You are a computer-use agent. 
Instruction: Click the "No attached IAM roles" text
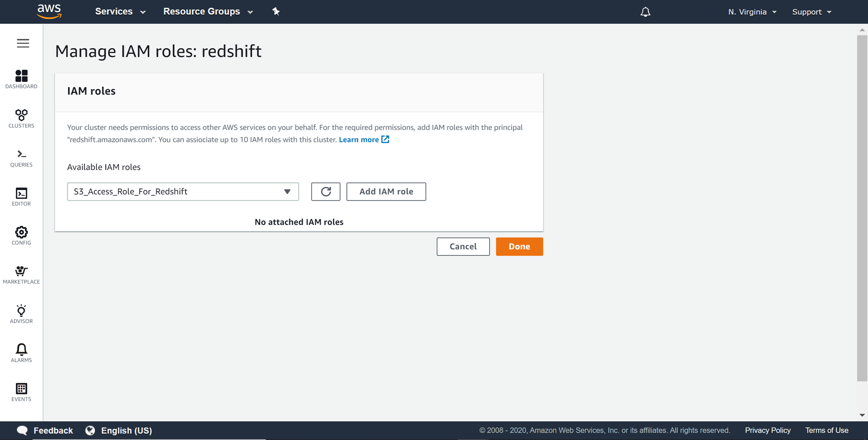(x=299, y=222)
